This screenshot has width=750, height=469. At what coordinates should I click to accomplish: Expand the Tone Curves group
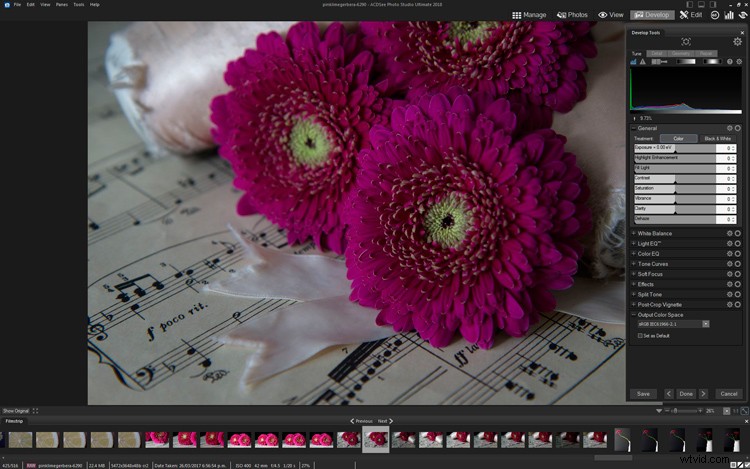634,264
